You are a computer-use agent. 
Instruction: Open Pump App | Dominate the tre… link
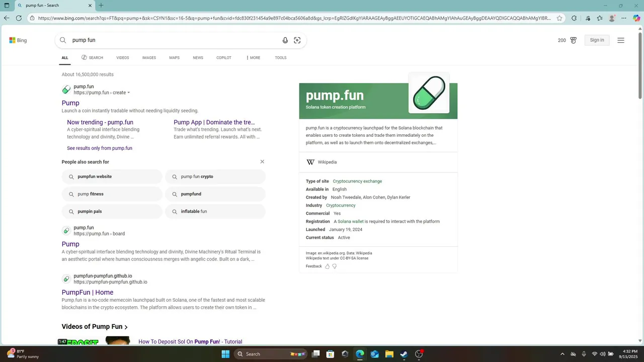coord(214,122)
